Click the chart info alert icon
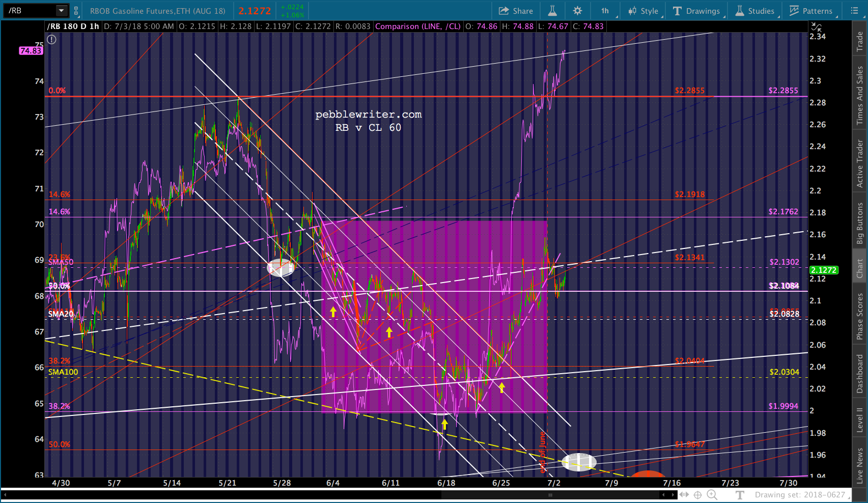 [x=51, y=40]
